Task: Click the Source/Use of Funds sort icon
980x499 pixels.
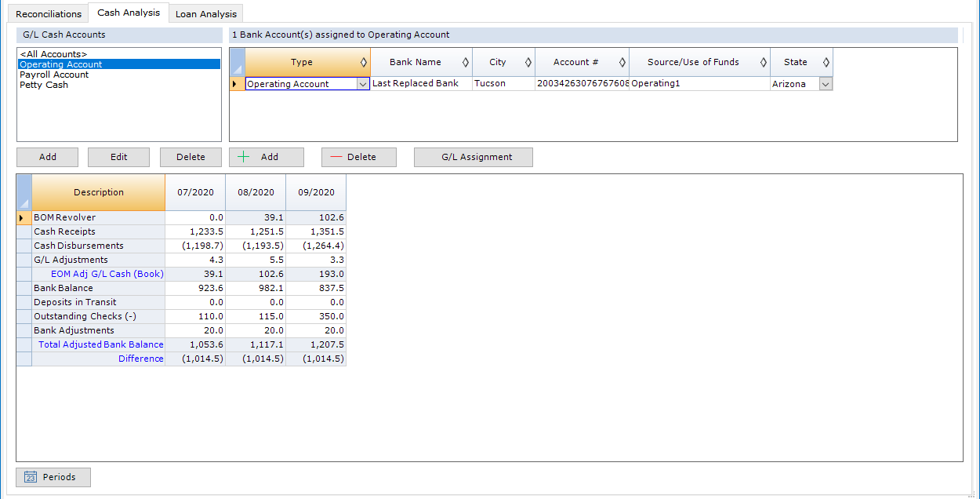Action: [764, 62]
